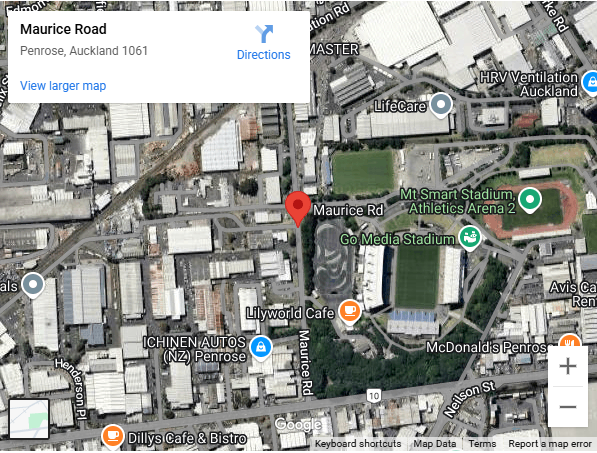Switch map type using the layer thumbnail
The image size is (597, 453).
29,419
